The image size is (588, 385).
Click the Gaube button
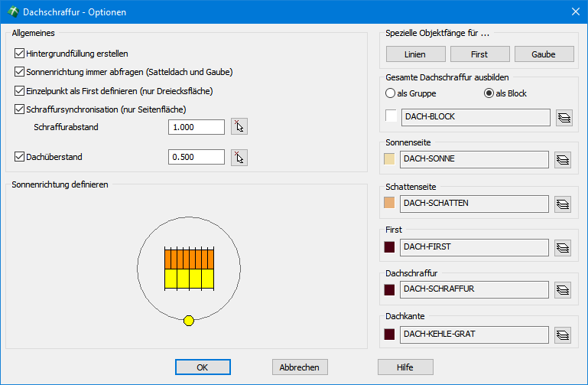(544, 54)
